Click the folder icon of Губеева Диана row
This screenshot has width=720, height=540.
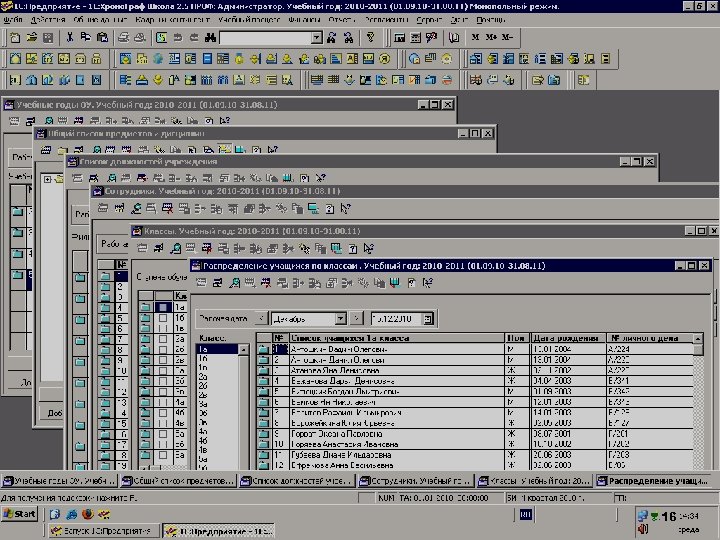point(264,455)
